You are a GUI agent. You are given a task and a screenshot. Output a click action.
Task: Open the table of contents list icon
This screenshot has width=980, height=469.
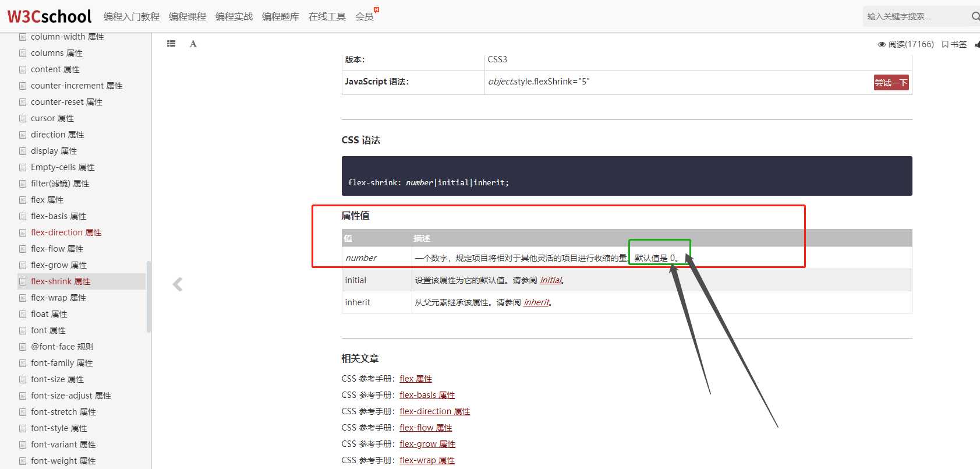171,44
